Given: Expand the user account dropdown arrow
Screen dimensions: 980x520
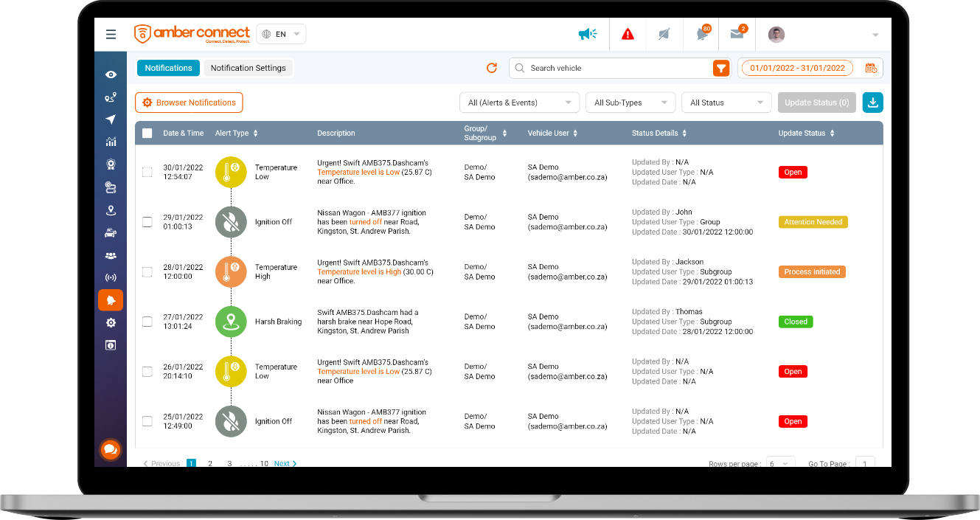Looking at the screenshot, I should [875, 35].
